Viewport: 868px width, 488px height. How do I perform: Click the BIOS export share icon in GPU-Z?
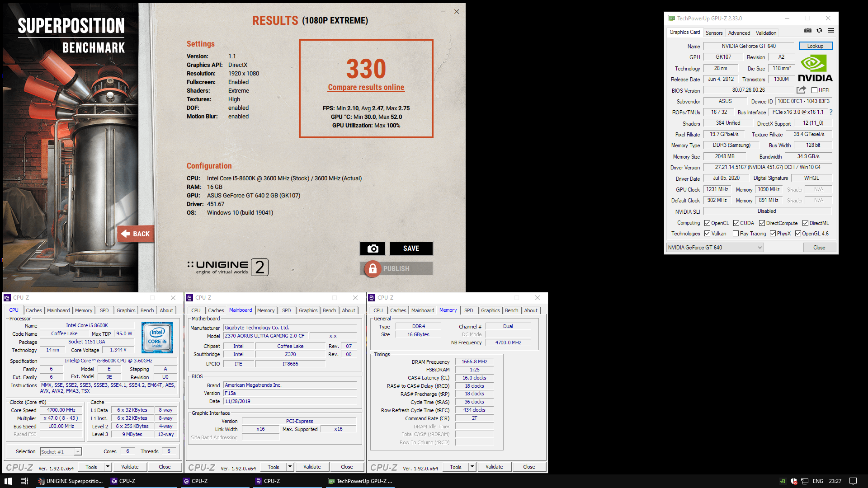(x=801, y=90)
